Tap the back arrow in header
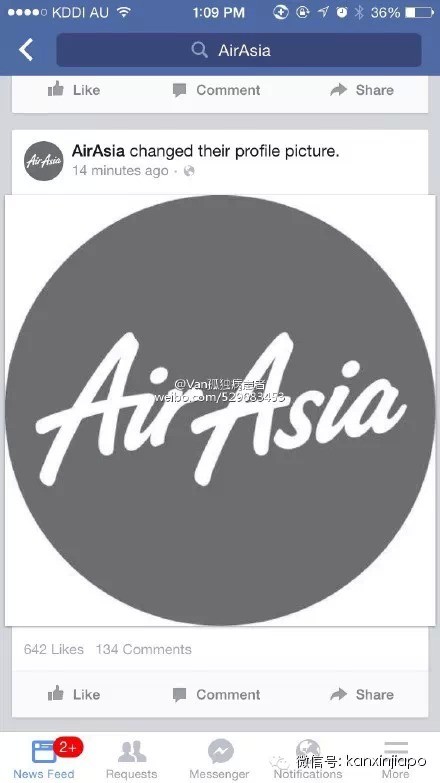This screenshot has width=440, height=783. tap(26, 50)
